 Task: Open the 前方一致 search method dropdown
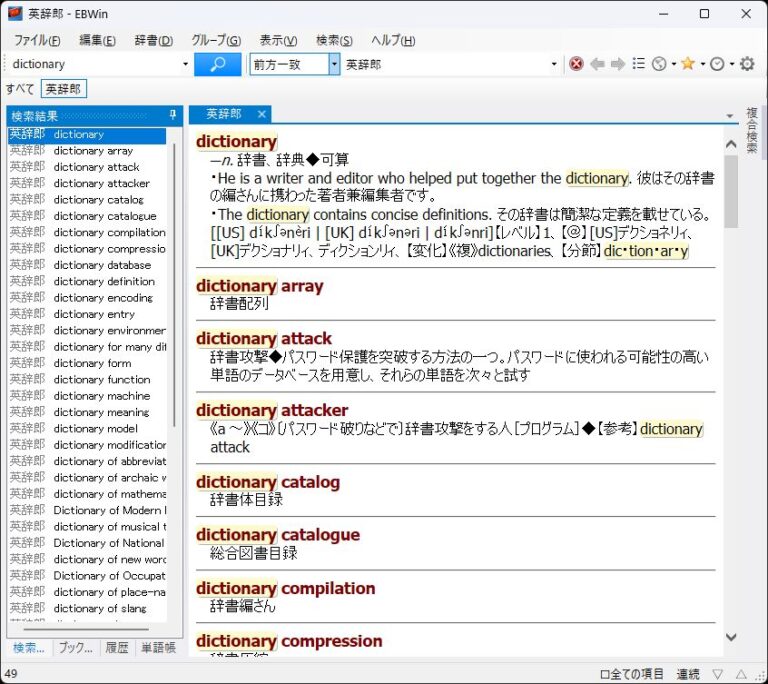(x=334, y=64)
